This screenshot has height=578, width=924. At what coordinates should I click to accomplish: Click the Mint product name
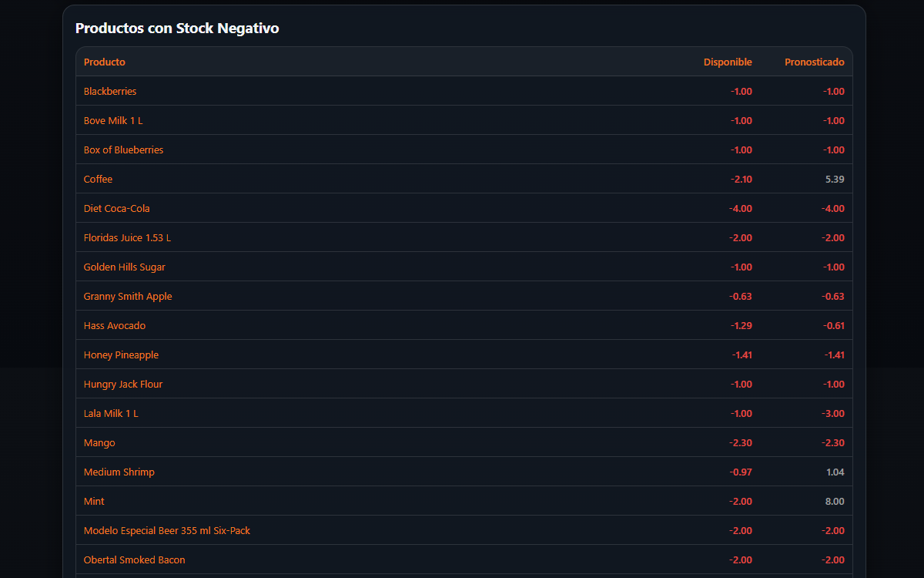94,501
